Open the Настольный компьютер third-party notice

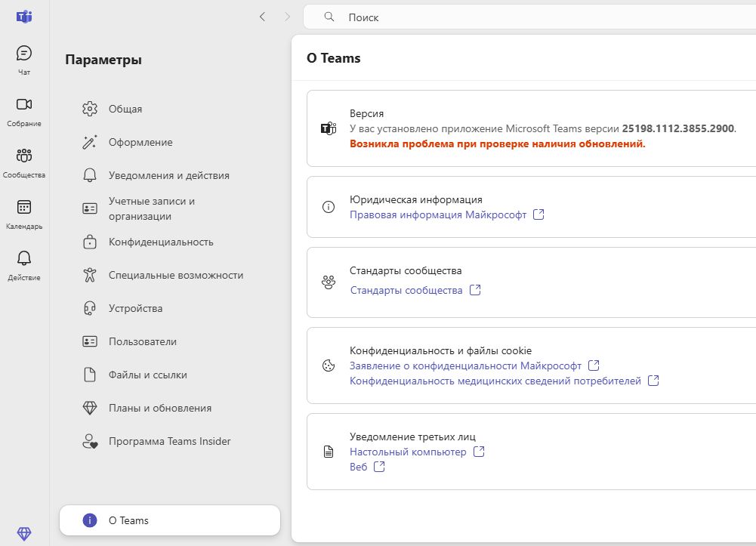point(408,452)
